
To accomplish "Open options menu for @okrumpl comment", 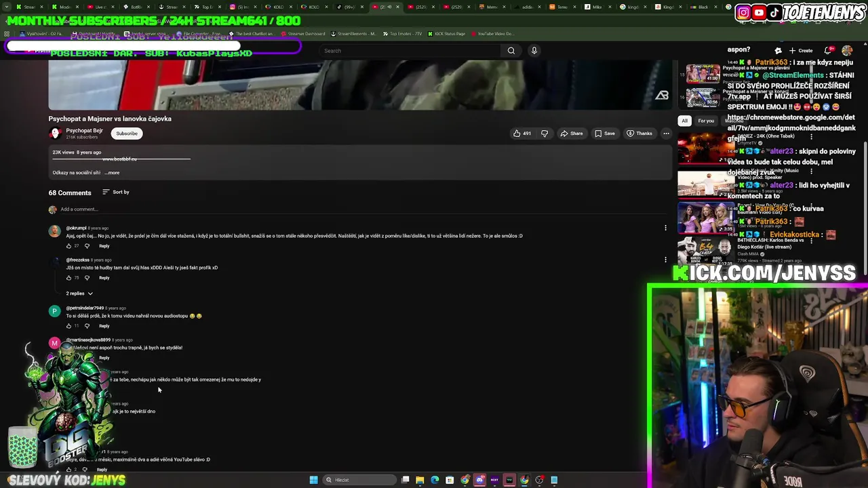I will tap(665, 228).
